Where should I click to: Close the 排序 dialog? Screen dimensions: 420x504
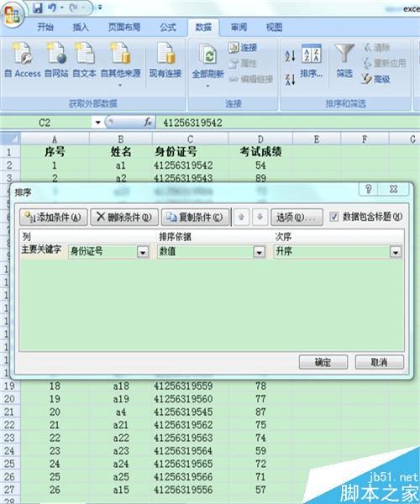coord(394,189)
